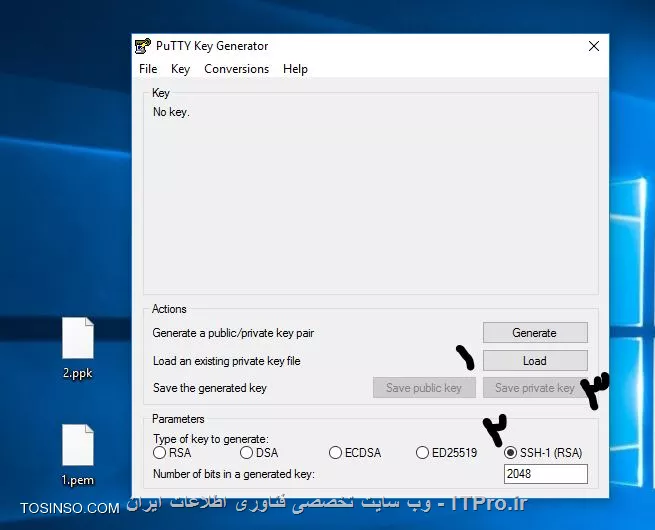Select the 2.ppk file icon on desktop
This screenshot has height=530, width=655.
[78, 338]
